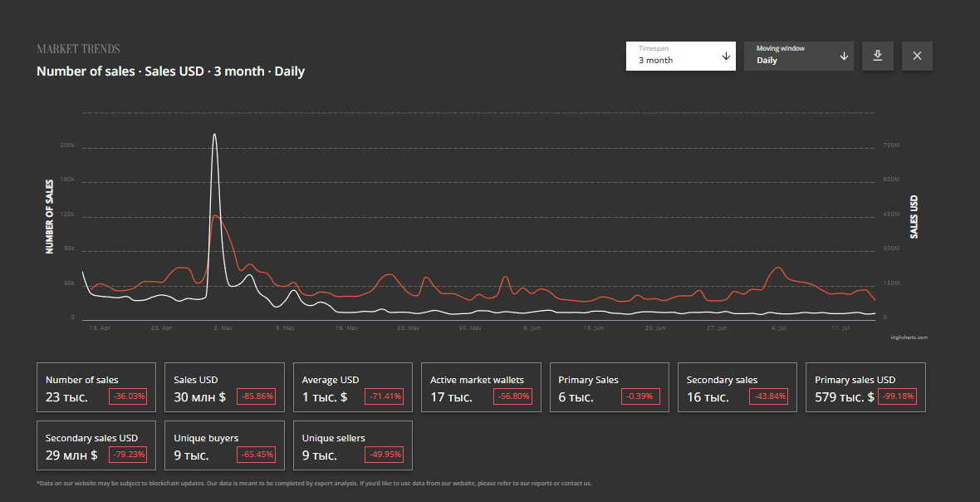
Task: Choose the Secondary sales card
Action: 737,387
